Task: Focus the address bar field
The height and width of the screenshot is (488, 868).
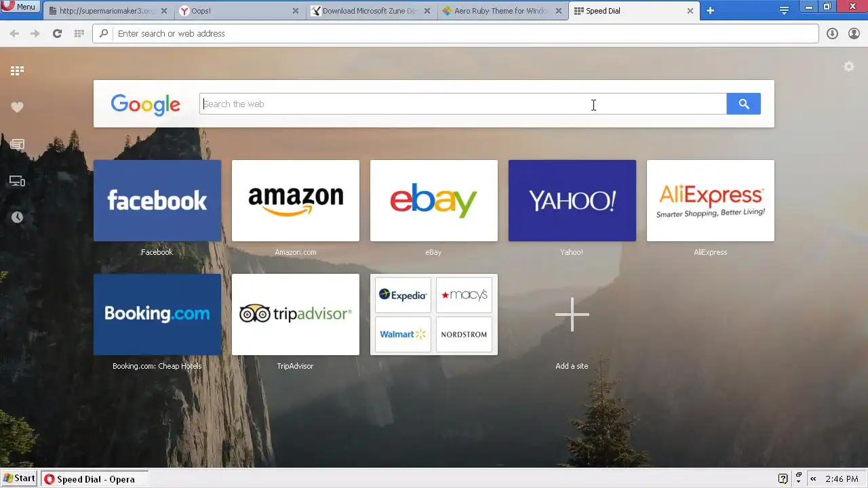Action: [456, 33]
